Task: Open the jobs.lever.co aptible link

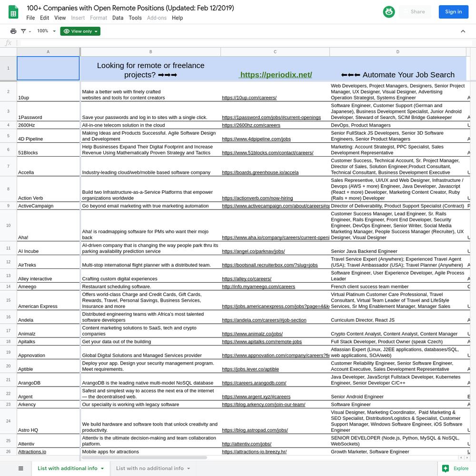Action: tap(250, 369)
